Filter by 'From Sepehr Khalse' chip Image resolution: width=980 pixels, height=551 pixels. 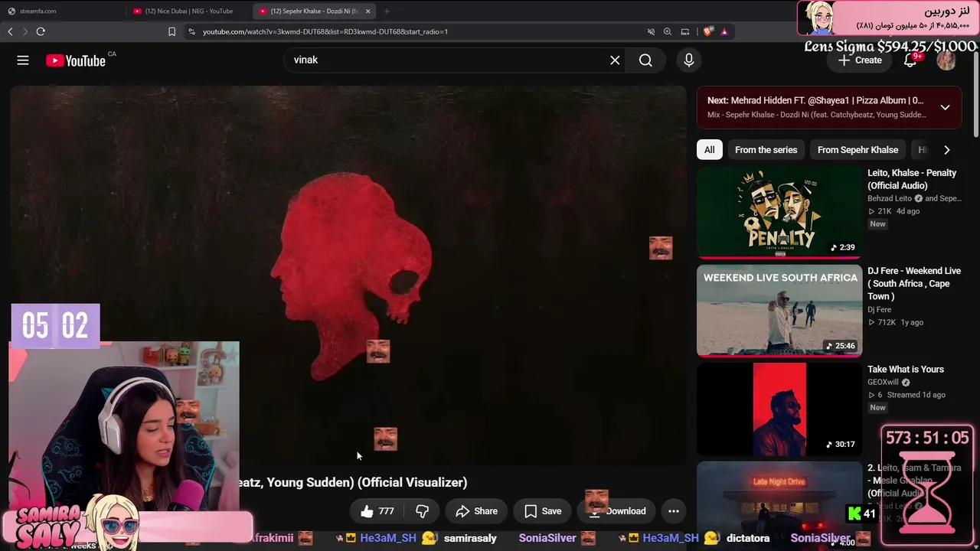[x=857, y=150]
